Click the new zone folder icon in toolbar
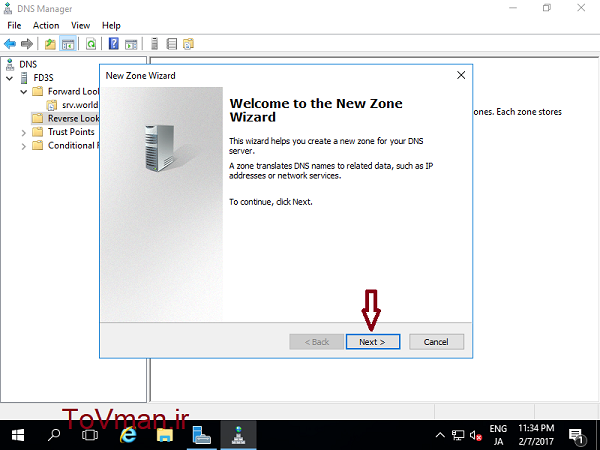The width and height of the screenshot is (600, 450). (189, 44)
